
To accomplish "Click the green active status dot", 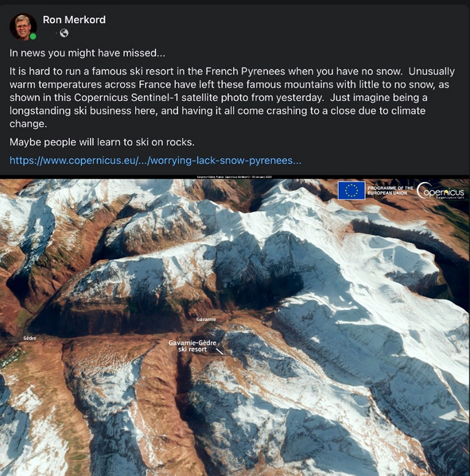I will 33,37.
